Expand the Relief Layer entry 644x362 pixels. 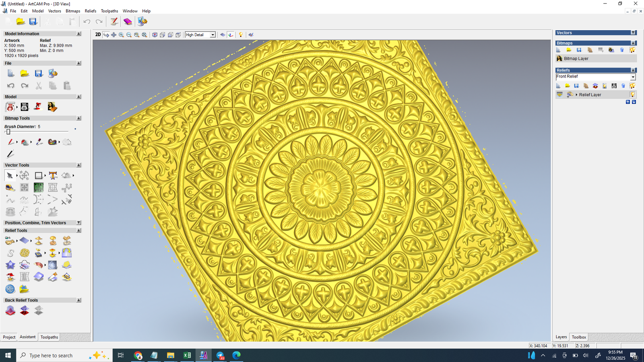pyautogui.click(x=576, y=95)
